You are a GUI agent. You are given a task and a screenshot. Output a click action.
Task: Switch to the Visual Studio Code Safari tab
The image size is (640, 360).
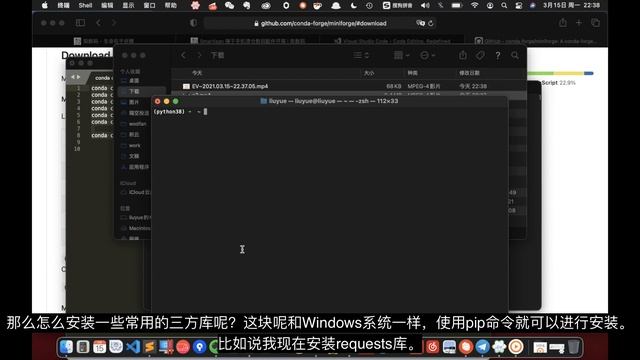(x=392, y=41)
